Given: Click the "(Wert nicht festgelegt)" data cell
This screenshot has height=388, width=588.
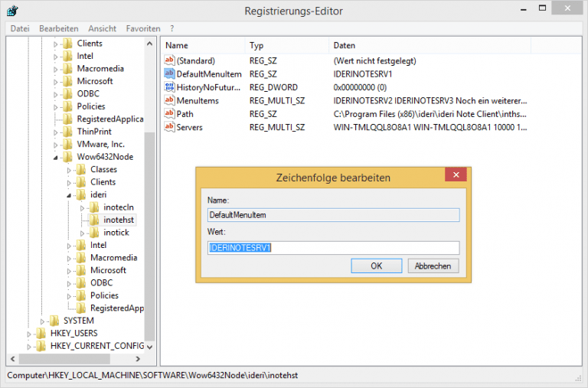Looking at the screenshot, I should (x=374, y=60).
